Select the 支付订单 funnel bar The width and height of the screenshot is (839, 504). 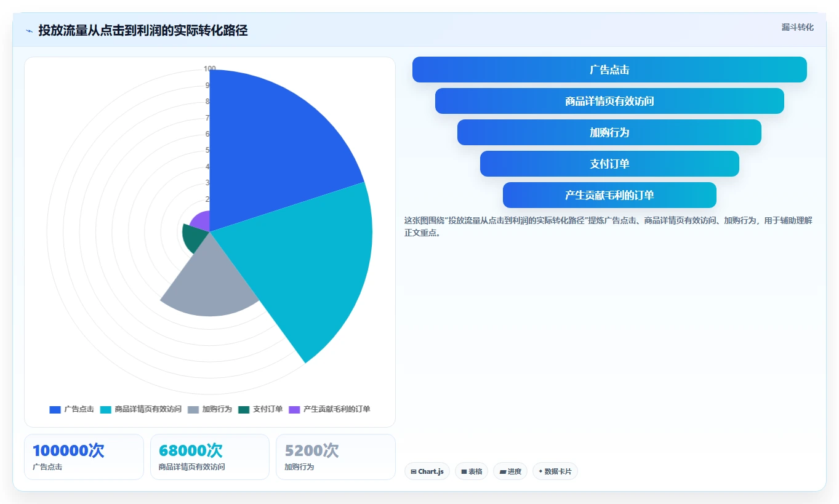(609, 164)
